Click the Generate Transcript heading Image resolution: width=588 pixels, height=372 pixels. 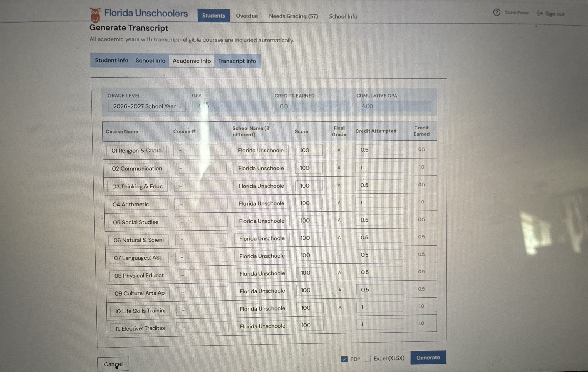[129, 28]
